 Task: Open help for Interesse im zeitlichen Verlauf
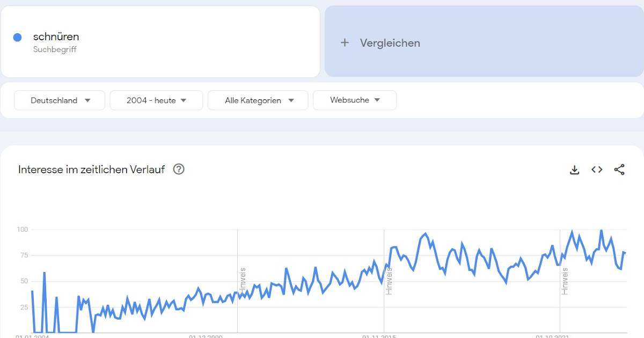[x=179, y=170]
